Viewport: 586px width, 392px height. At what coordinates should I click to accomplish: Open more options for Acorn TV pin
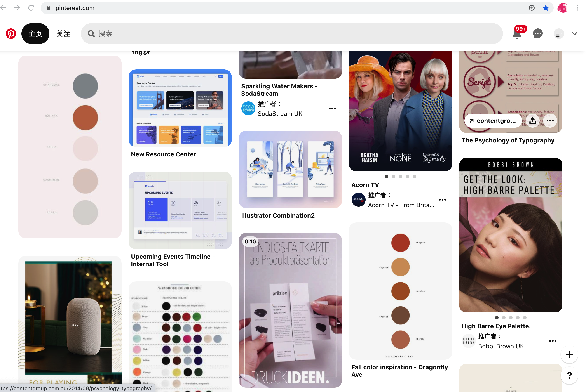click(443, 200)
